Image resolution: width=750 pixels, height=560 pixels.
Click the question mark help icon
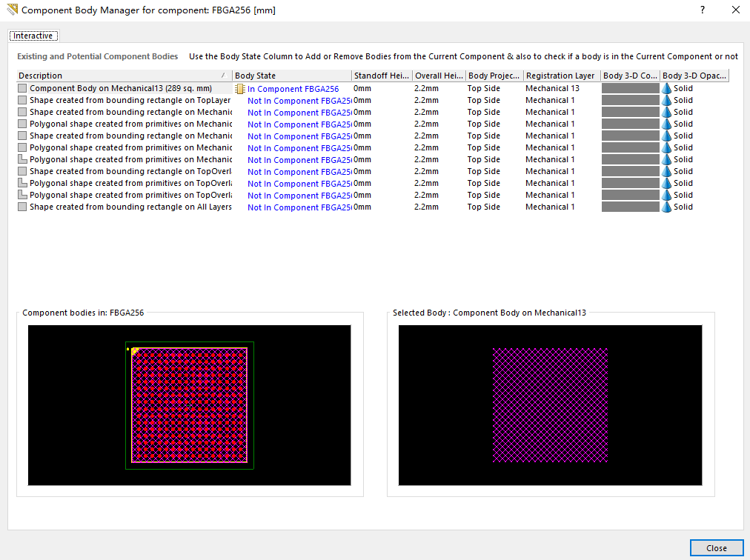702,10
